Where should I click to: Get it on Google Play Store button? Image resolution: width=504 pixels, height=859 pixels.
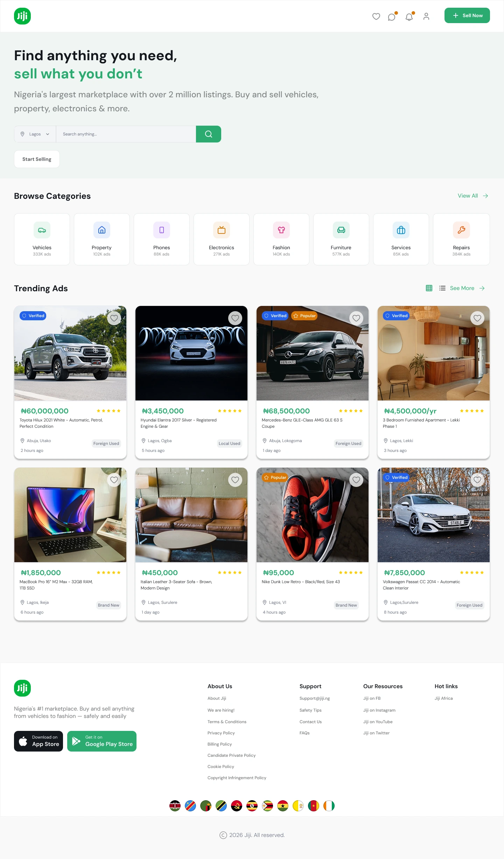point(102,741)
